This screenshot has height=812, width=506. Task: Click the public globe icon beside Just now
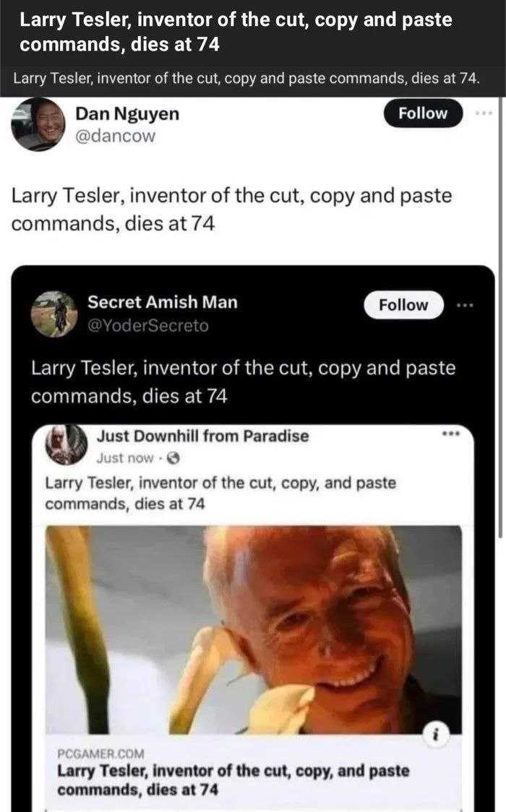pyautogui.click(x=173, y=457)
